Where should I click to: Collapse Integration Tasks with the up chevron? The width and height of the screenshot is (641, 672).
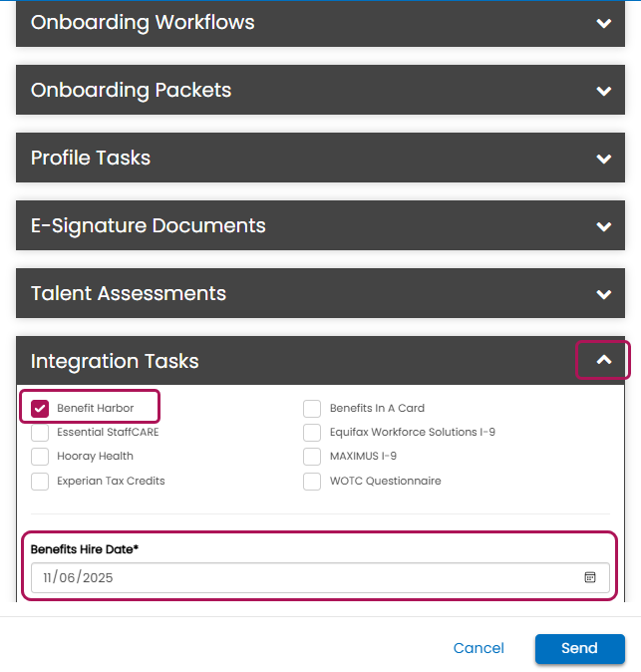tap(604, 360)
